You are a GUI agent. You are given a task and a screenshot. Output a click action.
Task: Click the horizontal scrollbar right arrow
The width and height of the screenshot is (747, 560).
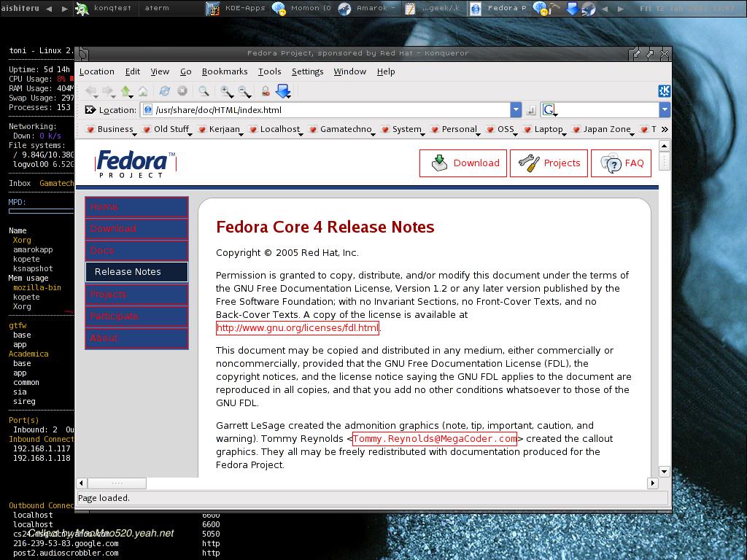[653, 483]
